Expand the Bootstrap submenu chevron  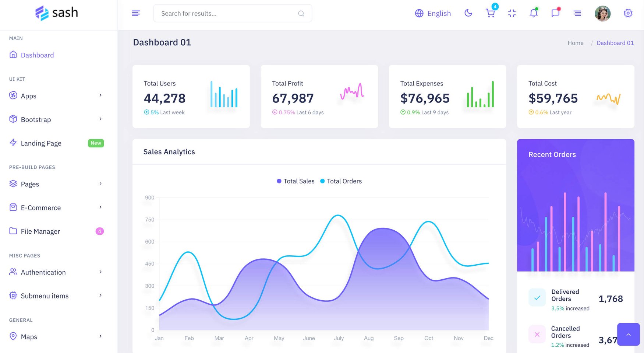point(100,119)
